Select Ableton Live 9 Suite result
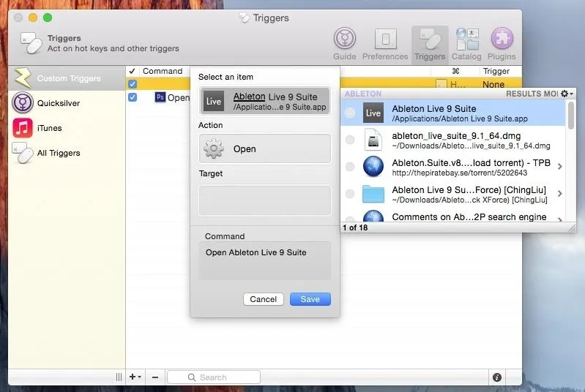Viewport: 585px width, 392px height. pyautogui.click(x=453, y=113)
